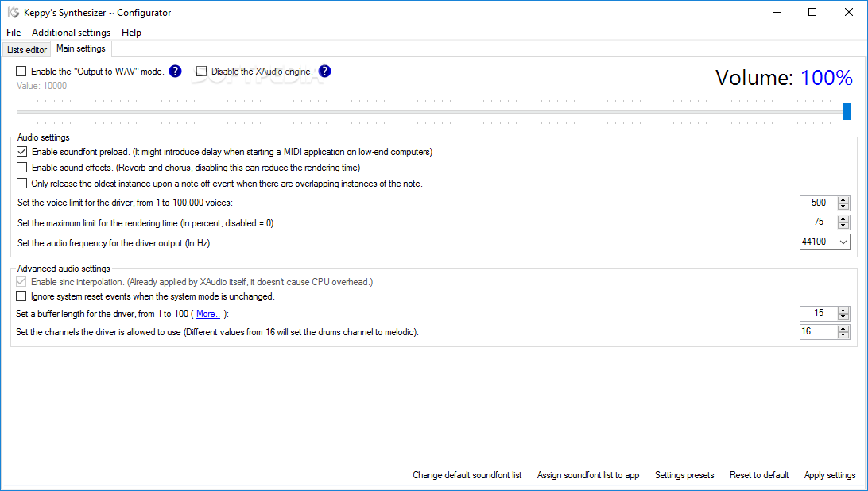Open help for Output to WAV mode
Image resolution: width=868 pixels, height=491 pixels.
click(175, 71)
